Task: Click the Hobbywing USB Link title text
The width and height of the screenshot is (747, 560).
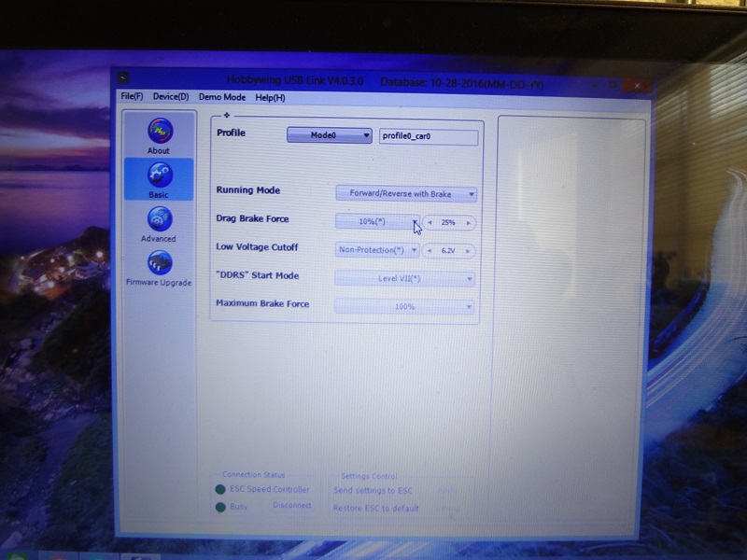Action: (295, 80)
